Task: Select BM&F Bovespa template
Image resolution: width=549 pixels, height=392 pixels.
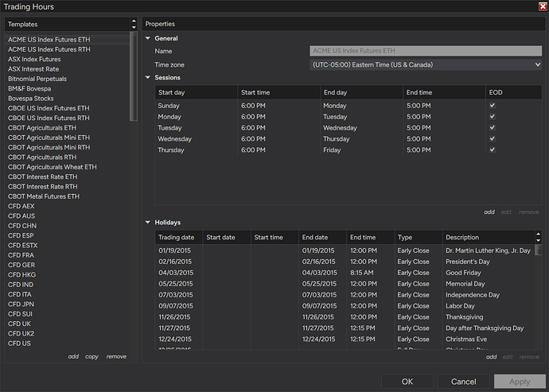Action: [x=68, y=88]
